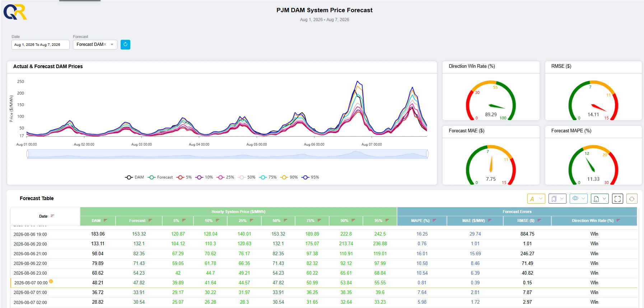The width and height of the screenshot is (644, 308).
Task: Open the XLS export dropdown
Action: [599, 199]
